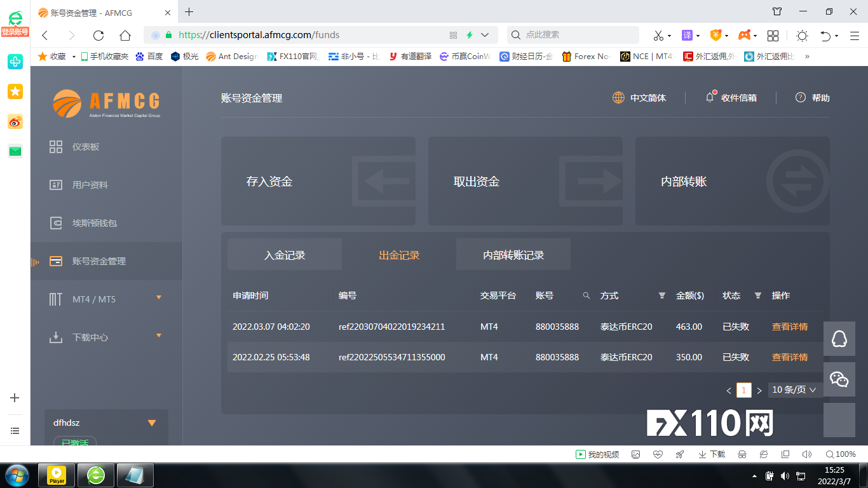The width and height of the screenshot is (868, 488).
Task: Open the browser hamburger menu
Action: 856,36
